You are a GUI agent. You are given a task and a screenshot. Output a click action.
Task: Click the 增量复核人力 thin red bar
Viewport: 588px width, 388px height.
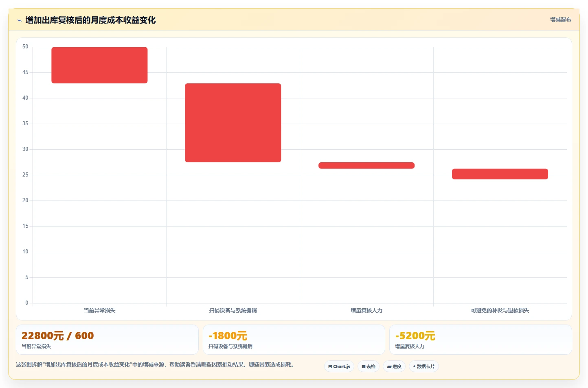tap(366, 166)
